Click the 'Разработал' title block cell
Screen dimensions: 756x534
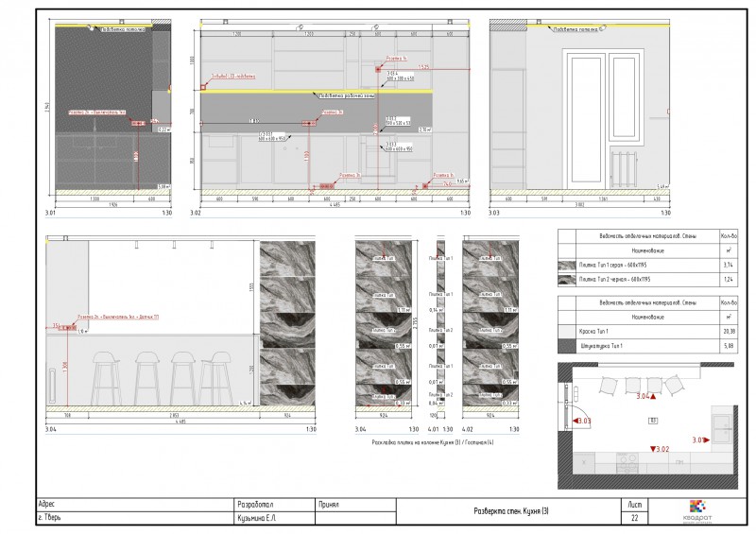pyautogui.click(x=274, y=505)
